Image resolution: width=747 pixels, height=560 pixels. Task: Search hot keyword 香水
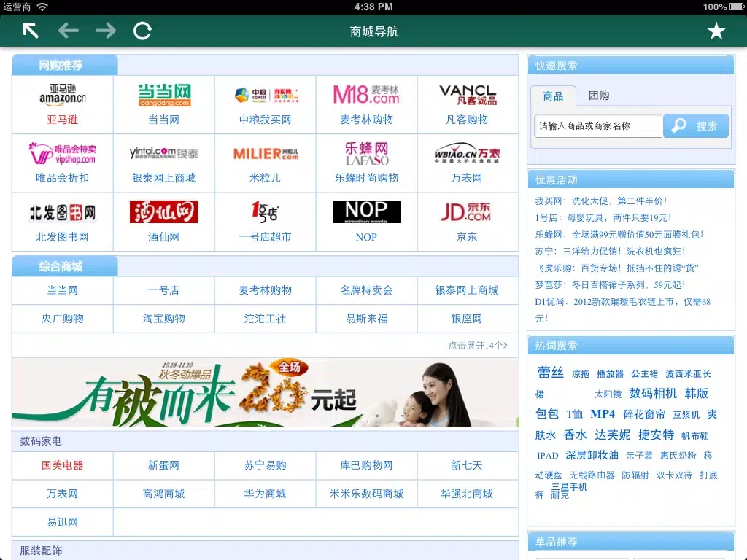point(575,435)
